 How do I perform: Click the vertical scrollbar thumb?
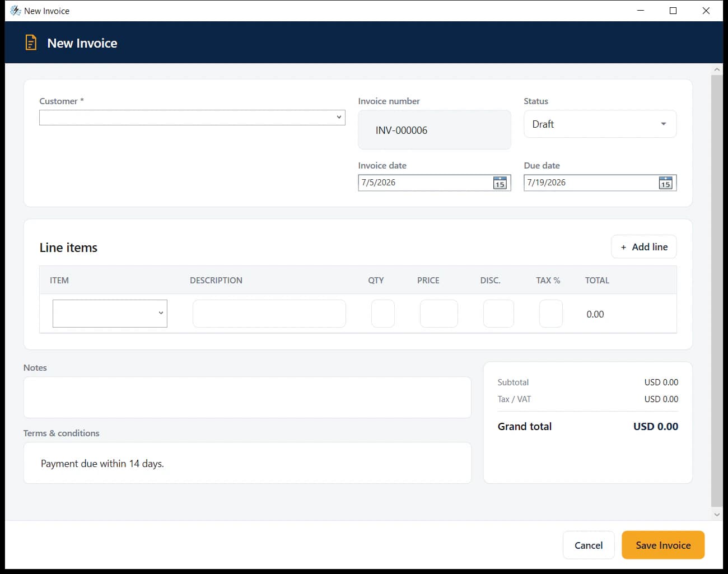point(717,290)
